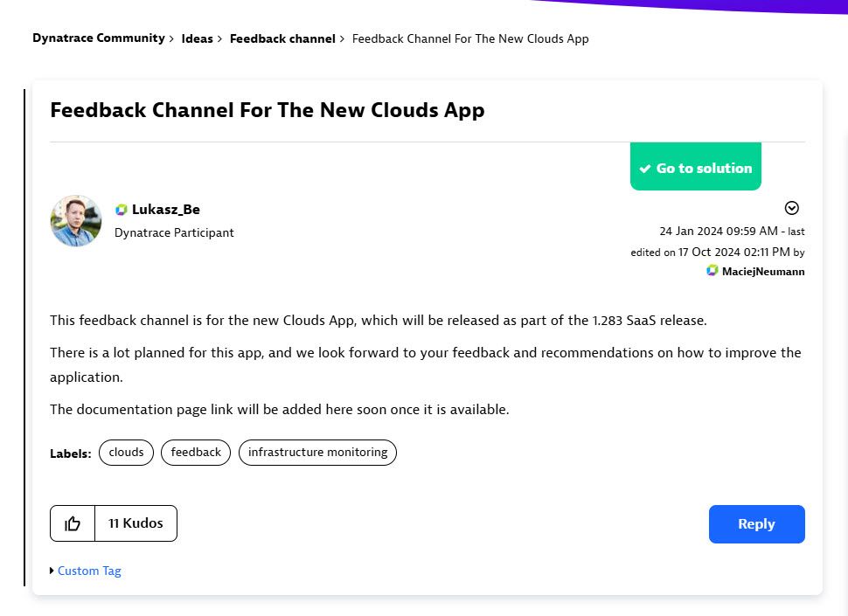Open the Feedback channel breadcrumb
Viewport: 848px width, 616px height.
pos(282,38)
